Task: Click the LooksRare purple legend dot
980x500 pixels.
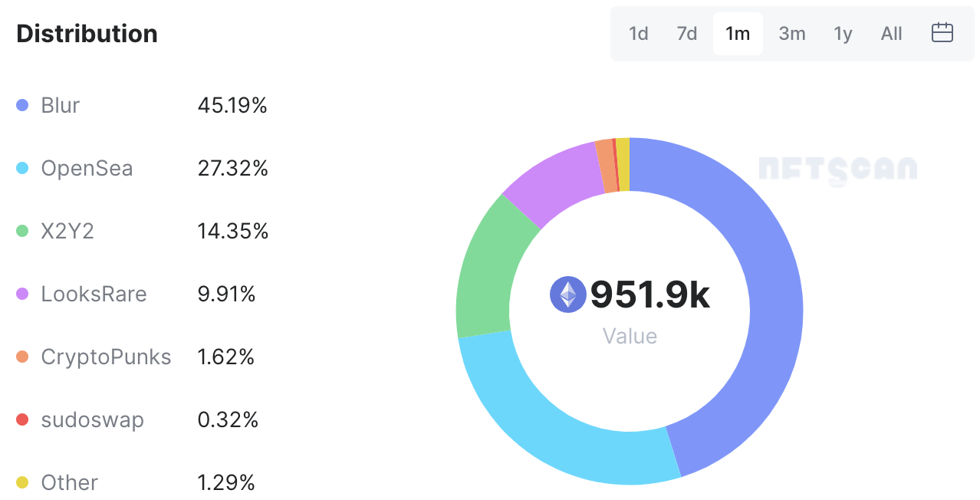Action: click(x=22, y=294)
